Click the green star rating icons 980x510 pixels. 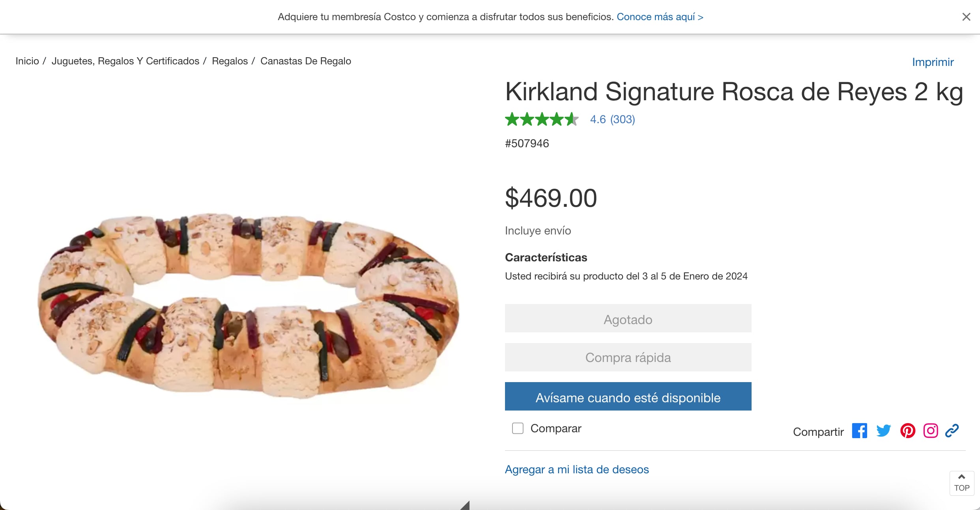point(542,119)
